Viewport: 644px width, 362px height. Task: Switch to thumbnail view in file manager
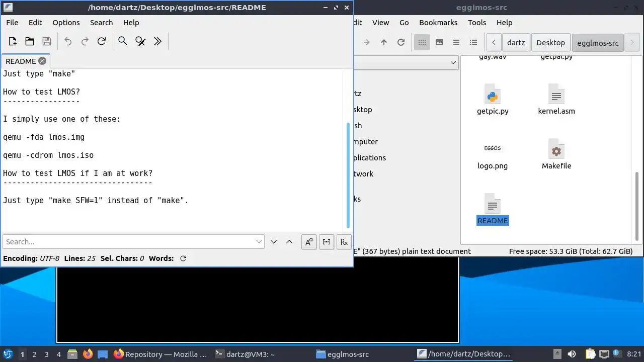(439, 42)
